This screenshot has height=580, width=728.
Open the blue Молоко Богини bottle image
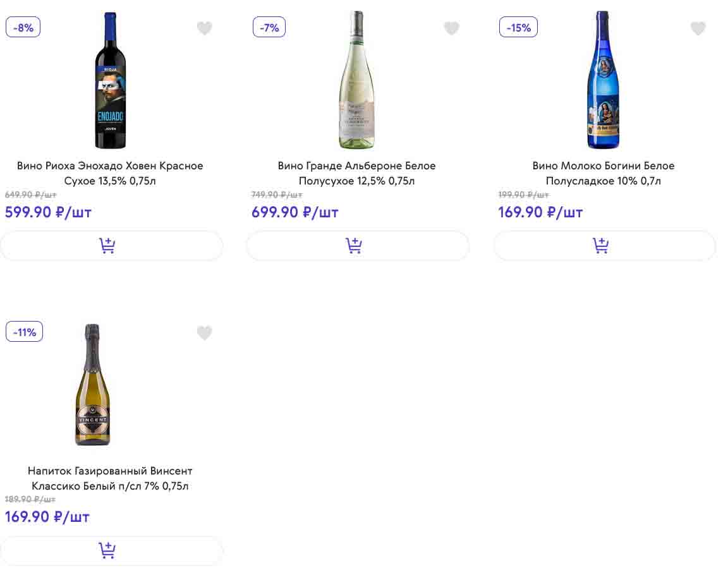pos(603,80)
